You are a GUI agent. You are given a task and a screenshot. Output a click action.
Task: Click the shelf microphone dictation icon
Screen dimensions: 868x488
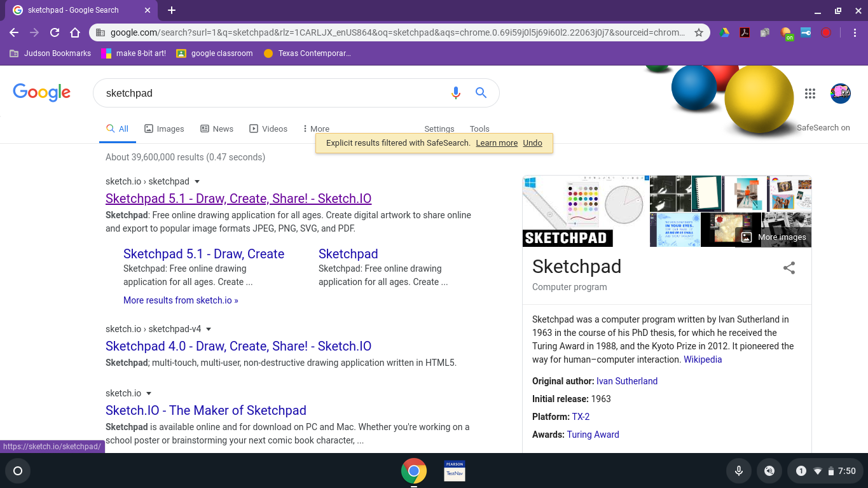tap(739, 471)
